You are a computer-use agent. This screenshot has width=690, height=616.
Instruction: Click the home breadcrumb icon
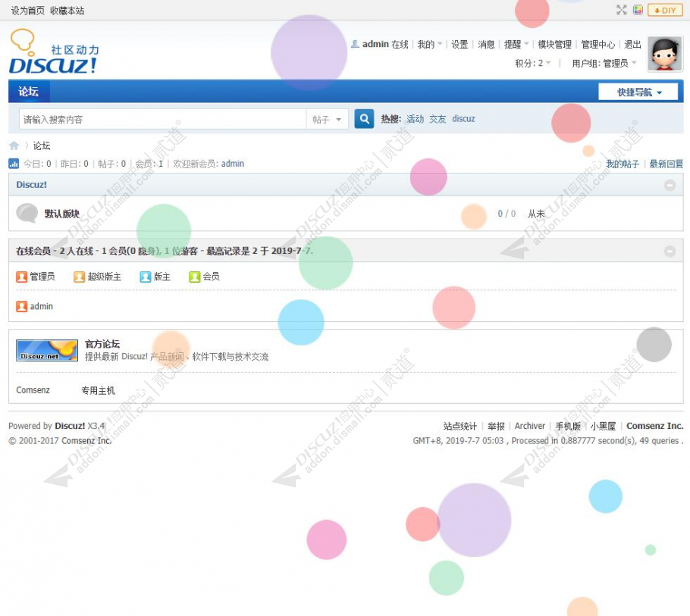(x=14, y=145)
